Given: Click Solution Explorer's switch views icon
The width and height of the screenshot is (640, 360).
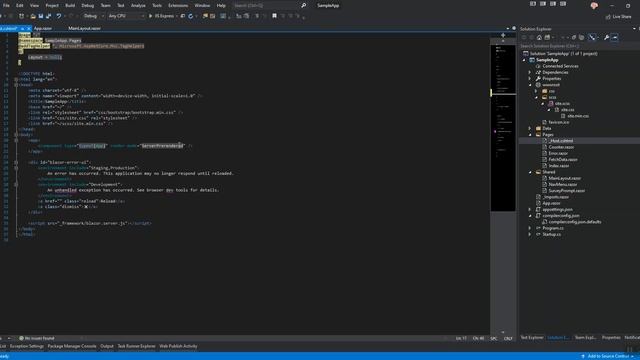Looking at the screenshot, I should [x=547, y=38].
